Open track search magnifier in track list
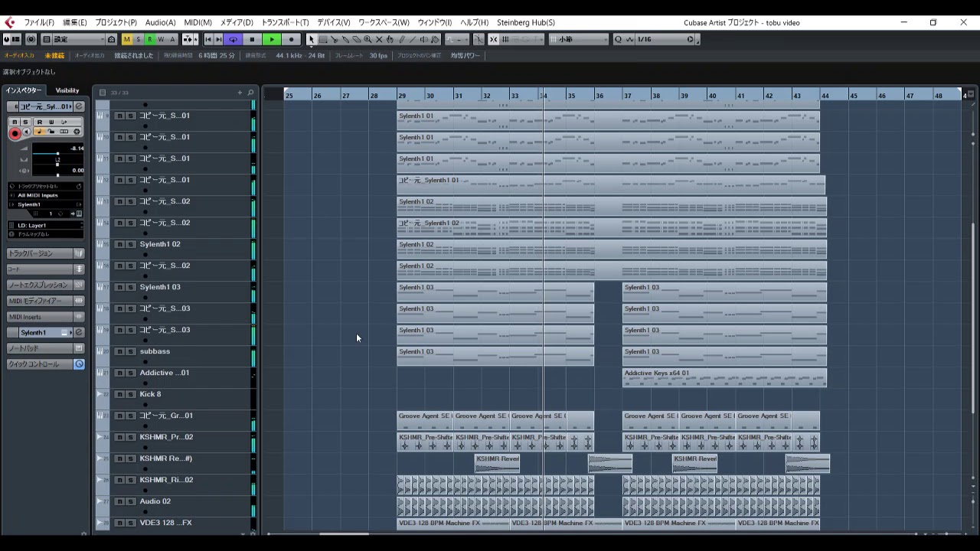980x551 pixels. click(x=250, y=93)
